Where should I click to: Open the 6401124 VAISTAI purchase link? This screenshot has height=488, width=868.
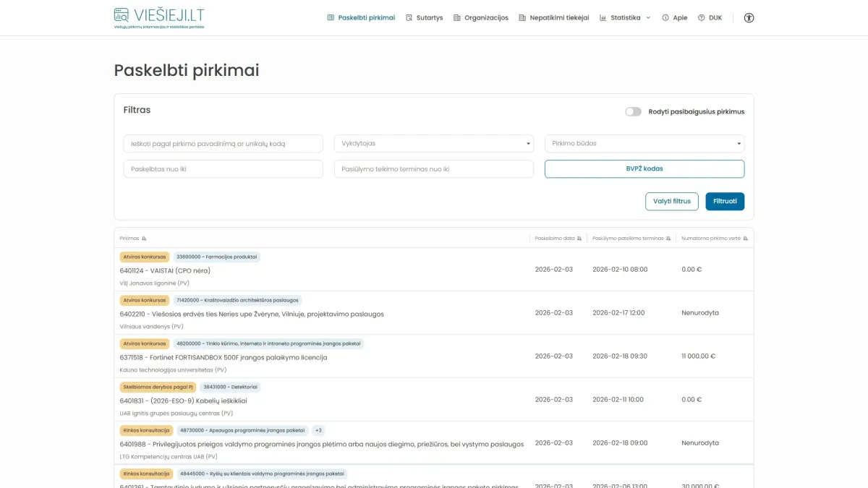(165, 270)
